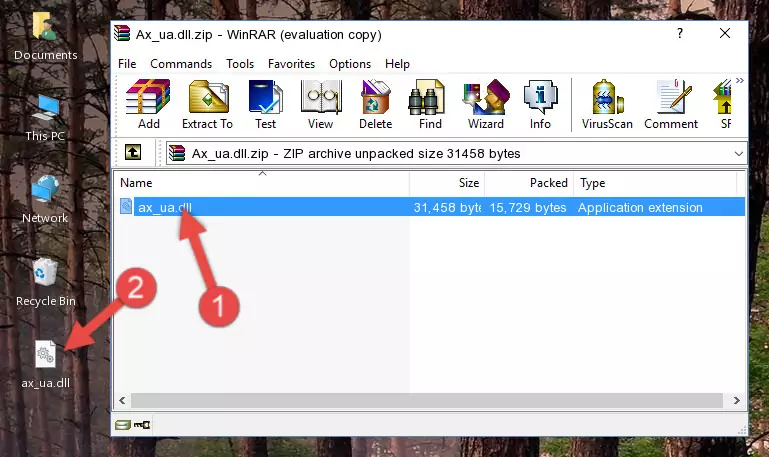Open the Find binoculars tool
The image size is (769, 457).
[430, 104]
